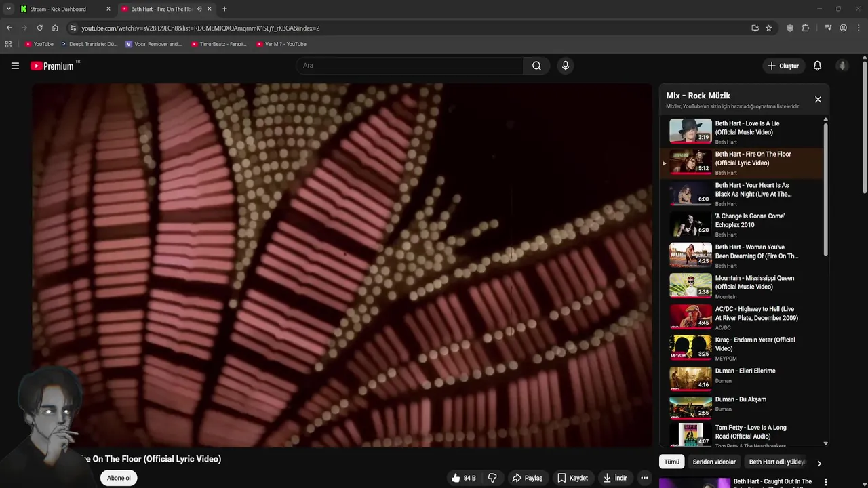The width and height of the screenshot is (868, 488).
Task: Select the Seriden videolar chip
Action: (714, 462)
